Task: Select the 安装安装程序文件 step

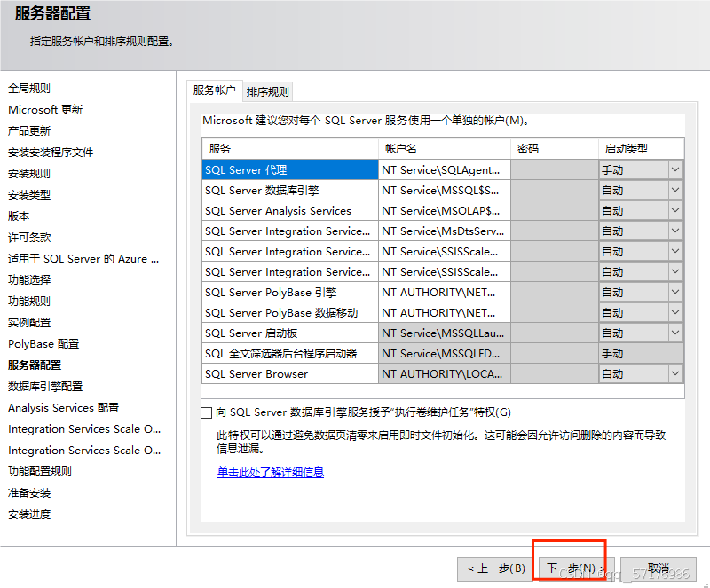Action: point(51,152)
